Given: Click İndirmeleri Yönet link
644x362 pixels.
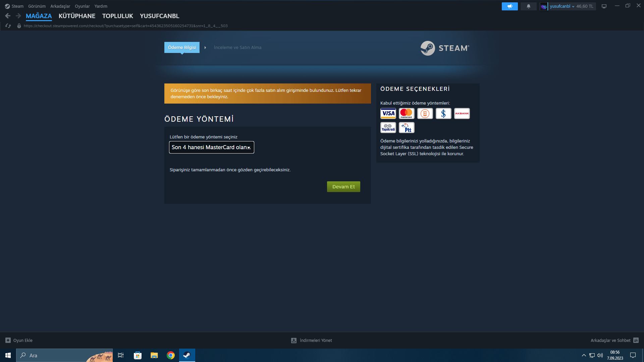Looking at the screenshot, I should pyautogui.click(x=316, y=340).
